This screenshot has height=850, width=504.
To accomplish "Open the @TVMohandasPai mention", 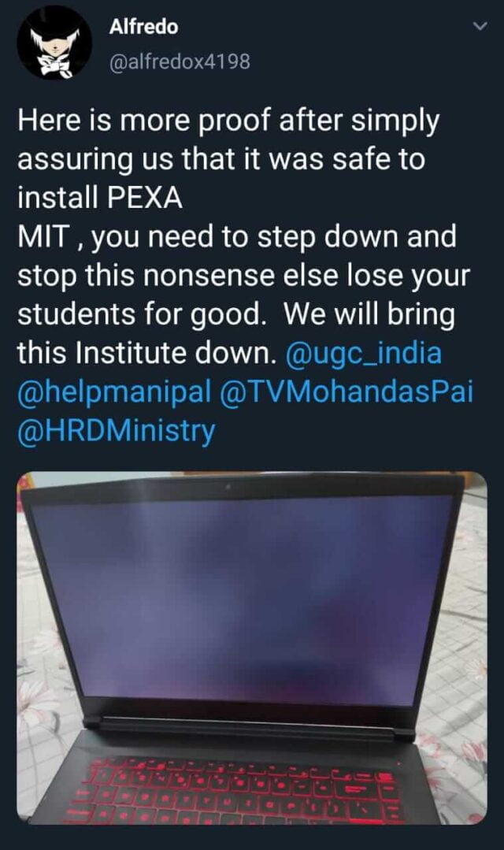I will click(346, 392).
